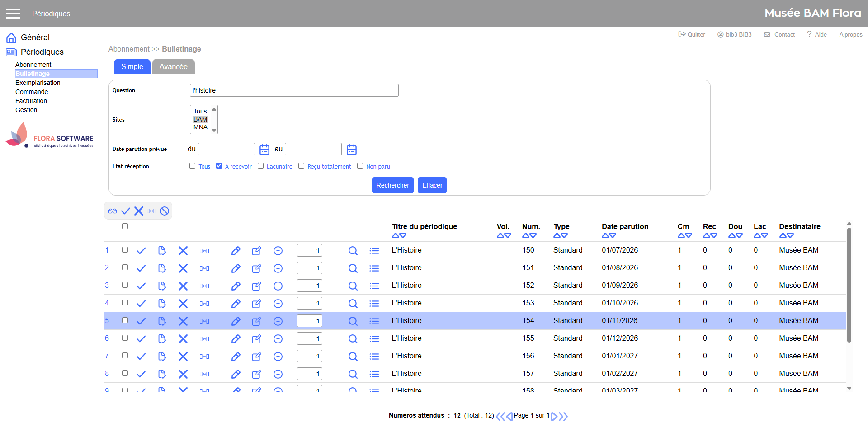This screenshot has width=868, height=427.
Task: Click the Quitter link
Action: coord(692,34)
